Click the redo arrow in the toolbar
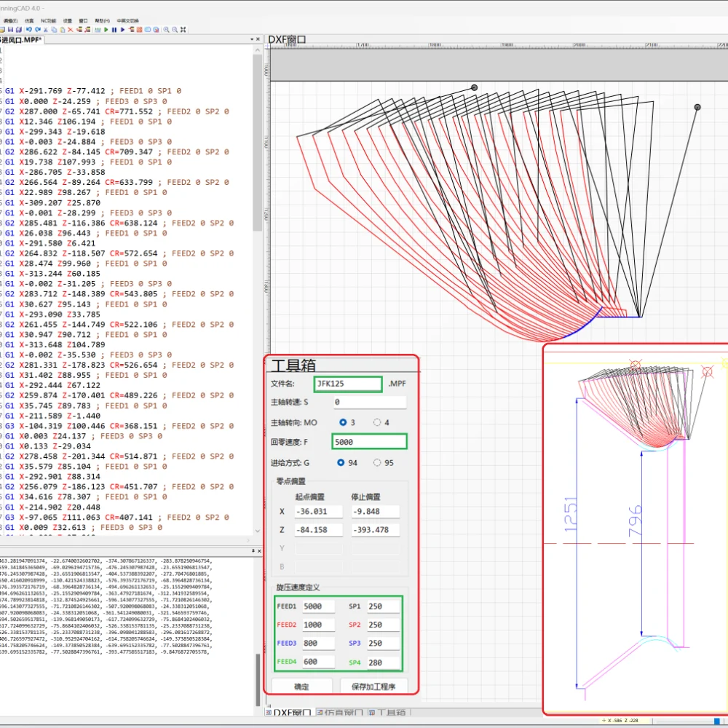This screenshot has height=728, width=728. pyautogui.click(x=38, y=30)
